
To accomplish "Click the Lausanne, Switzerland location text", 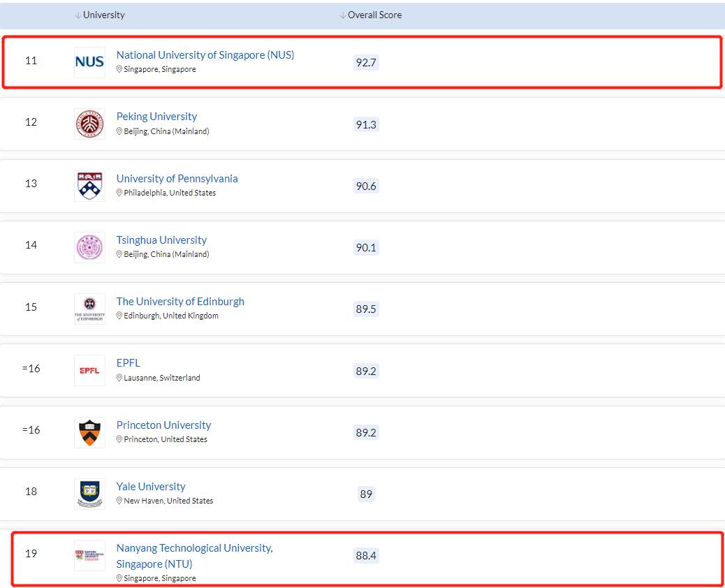I will point(162,378).
